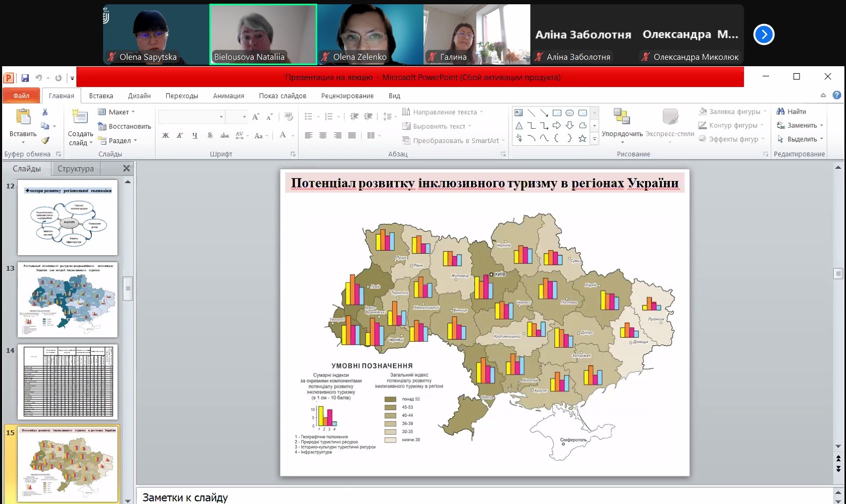This screenshot has height=504, width=846.
Task: Switch to the Рецензирование ribbon tab
Action: coord(347,96)
